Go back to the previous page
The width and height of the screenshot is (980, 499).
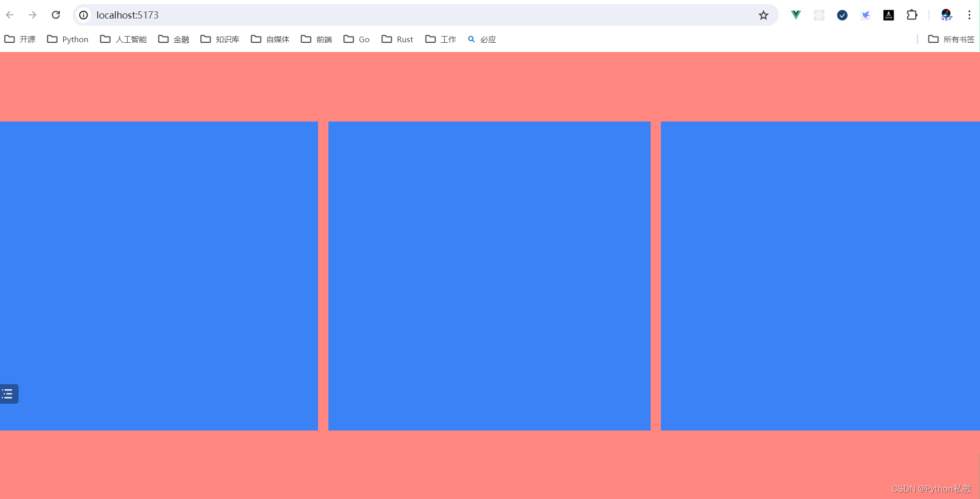tap(10, 15)
